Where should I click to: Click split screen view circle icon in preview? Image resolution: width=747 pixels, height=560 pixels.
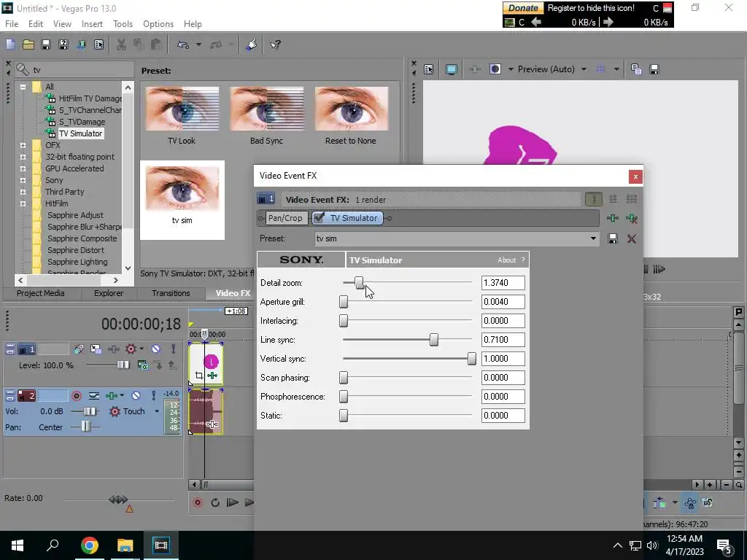(x=495, y=69)
